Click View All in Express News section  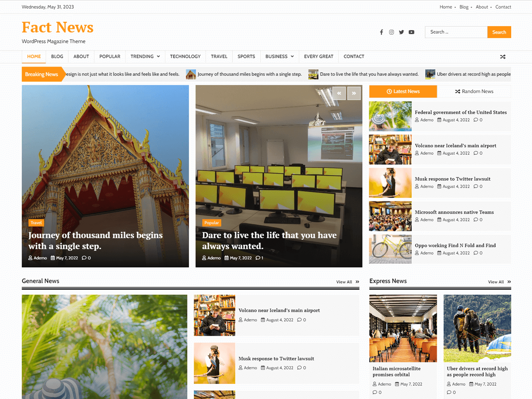click(499, 282)
